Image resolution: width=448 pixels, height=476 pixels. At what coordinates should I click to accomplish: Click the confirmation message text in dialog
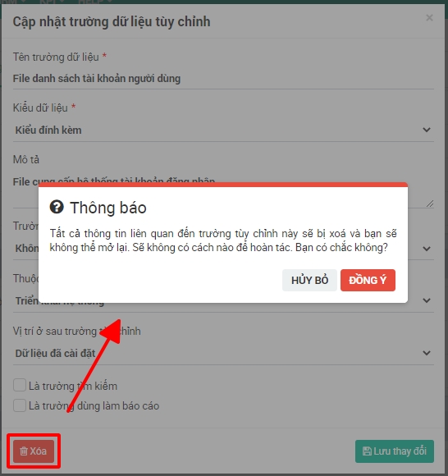tap(223, 240)
